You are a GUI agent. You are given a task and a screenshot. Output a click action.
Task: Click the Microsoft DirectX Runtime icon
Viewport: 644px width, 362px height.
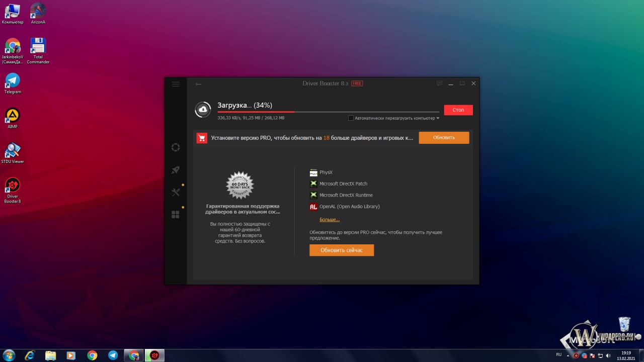313,195
